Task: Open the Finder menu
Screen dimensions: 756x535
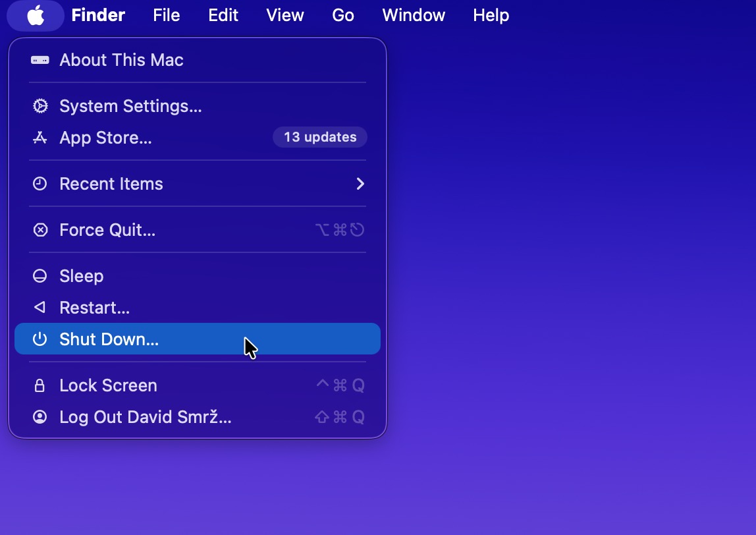Action: (x=97, y=15)
